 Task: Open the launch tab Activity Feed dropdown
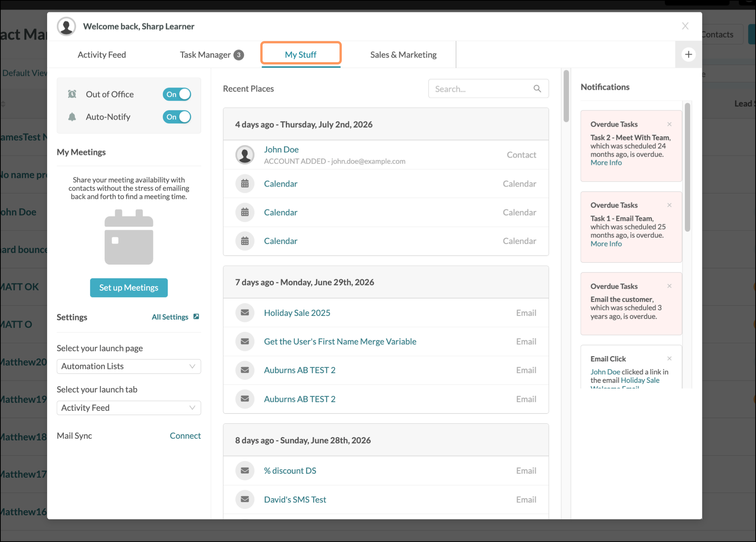[x=129, y=408]
